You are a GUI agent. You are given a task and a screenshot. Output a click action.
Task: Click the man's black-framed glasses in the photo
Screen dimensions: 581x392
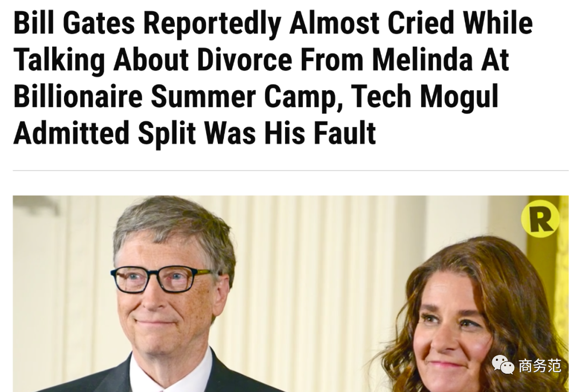coord(161,280)
